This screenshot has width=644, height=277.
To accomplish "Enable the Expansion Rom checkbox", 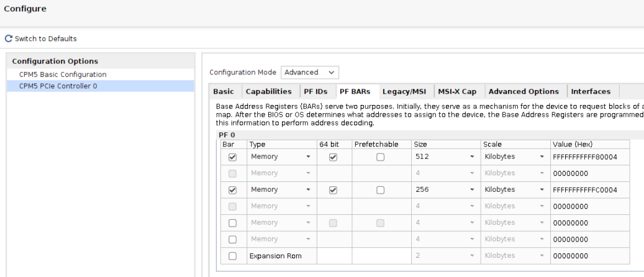I will [x=233, y=256].
